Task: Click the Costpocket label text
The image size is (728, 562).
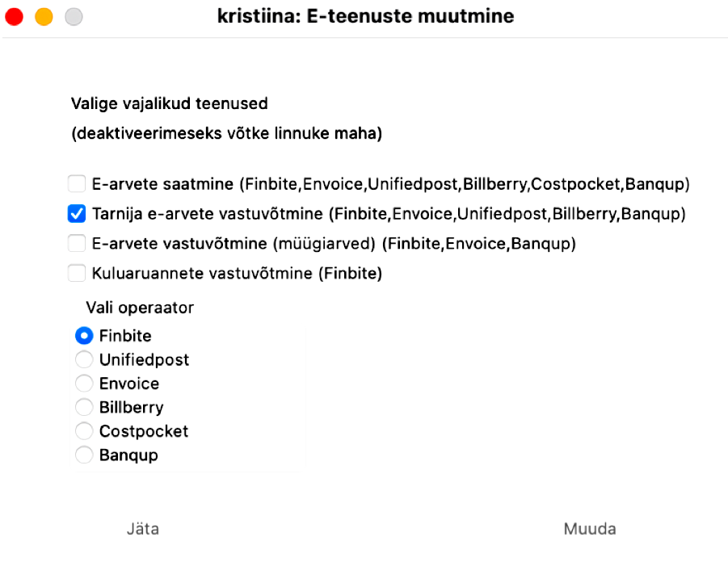Action: pyautogui.click(x=144, y=431)
